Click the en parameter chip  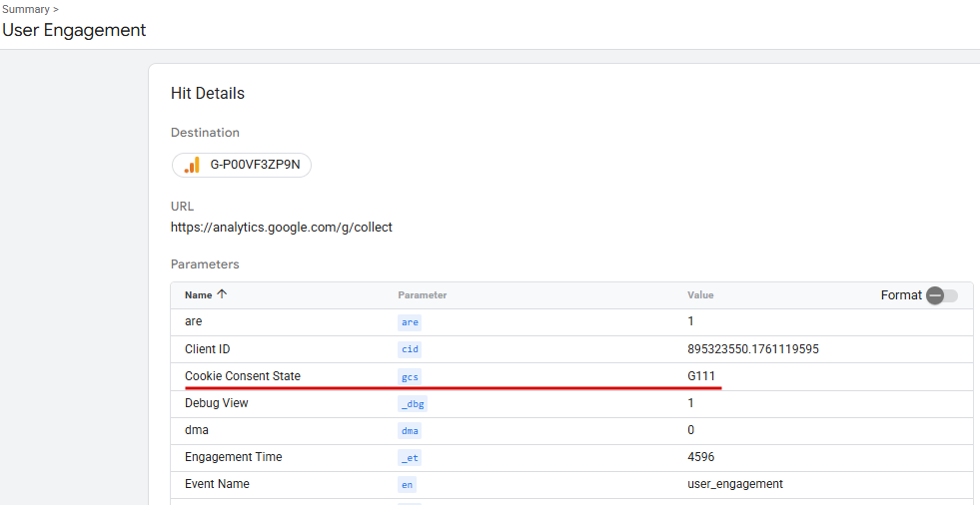(x=407, y=484)
